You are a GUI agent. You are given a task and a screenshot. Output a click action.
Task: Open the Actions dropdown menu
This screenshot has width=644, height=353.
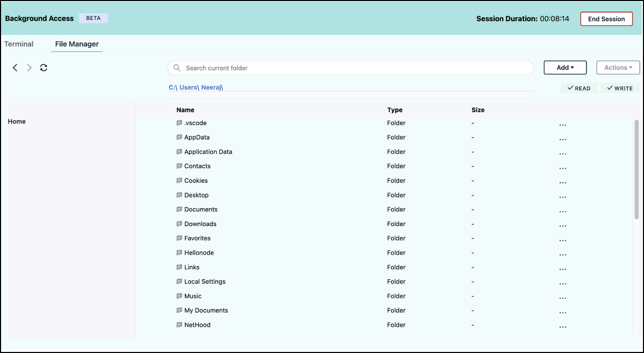pos(618,67)
